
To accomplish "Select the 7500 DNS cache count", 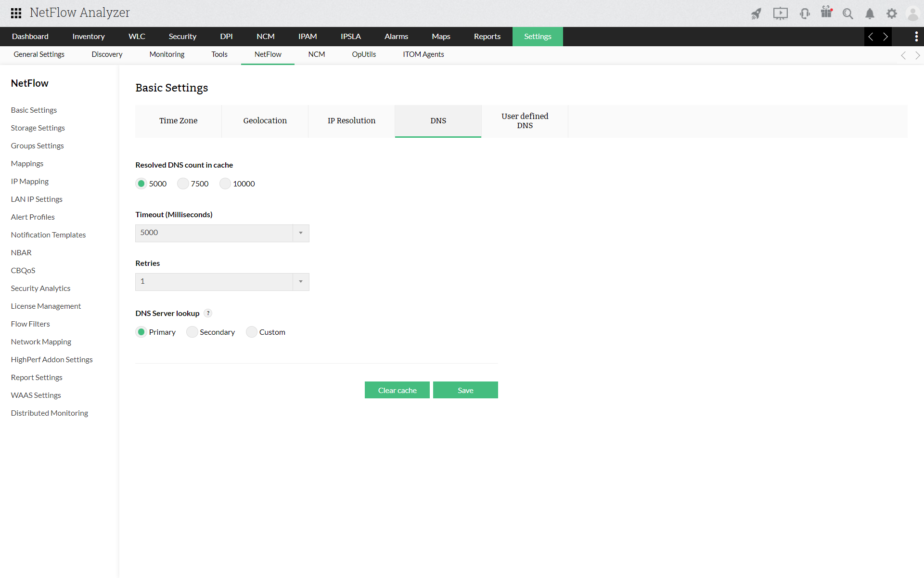I will pos(182,184).
